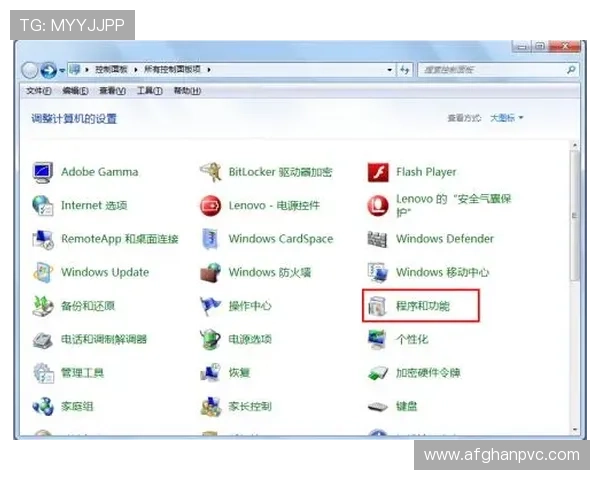The image size is (600, 480).
Task: Open the 加密硬件令牌 icon
Action: [x=378, y=373]
